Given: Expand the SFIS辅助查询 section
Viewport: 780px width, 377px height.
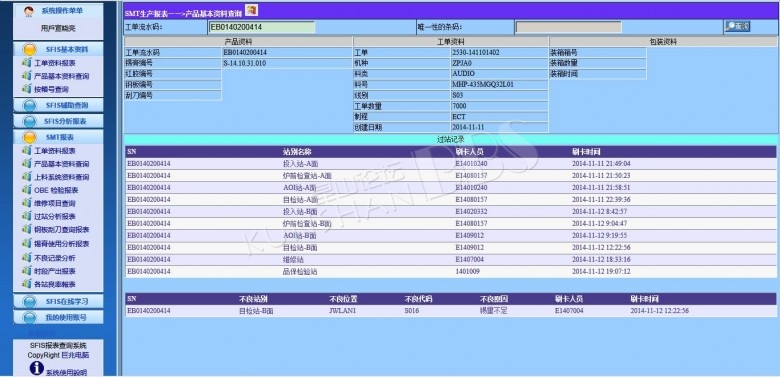Looking at the screenshot, I should 58,105.
